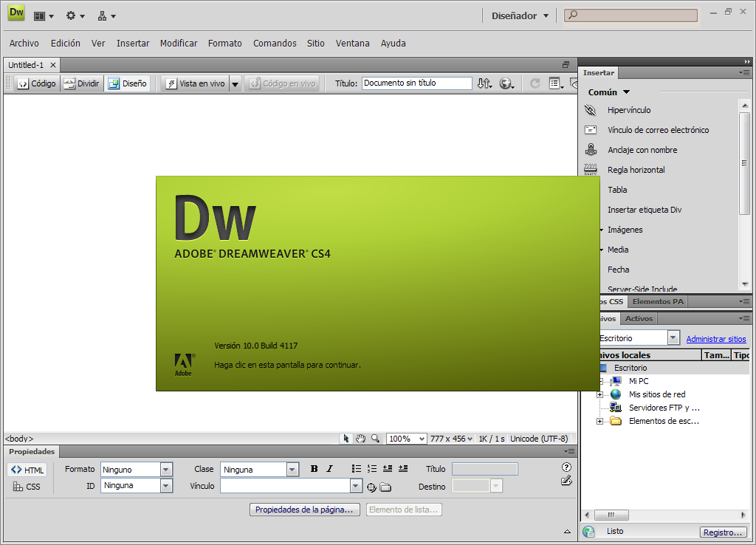Open the Ventana menu
756x545 pixels.
click(x=352, y=43)
